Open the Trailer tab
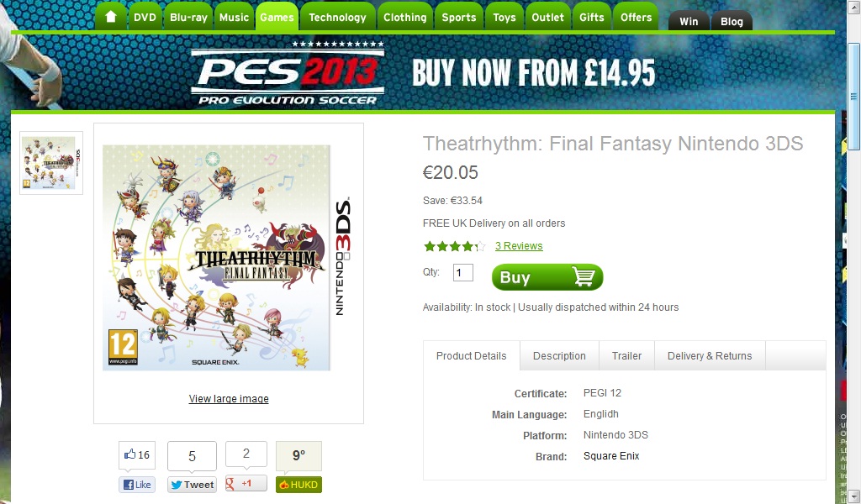861x504 pixels. click(626, 355)
